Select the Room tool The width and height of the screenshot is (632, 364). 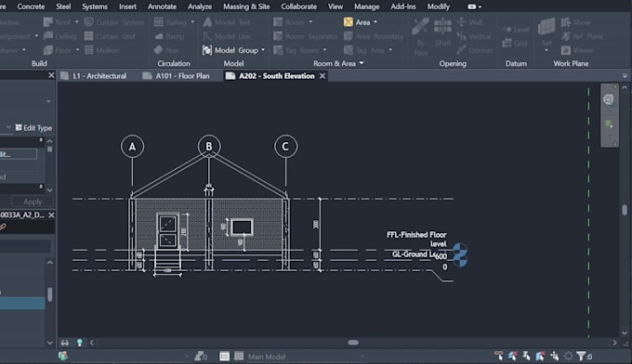click(x=289, y=22)
